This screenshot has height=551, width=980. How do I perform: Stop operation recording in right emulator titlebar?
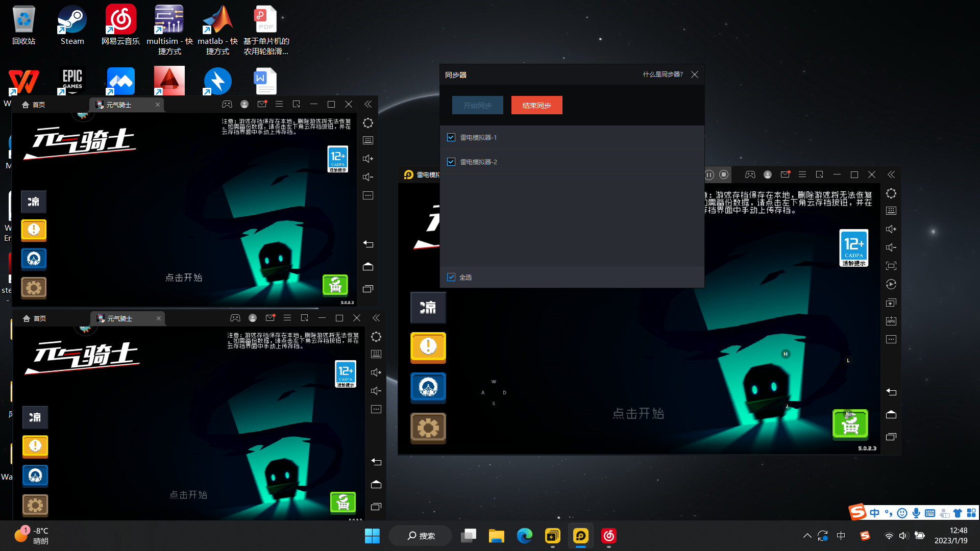(724, 174)
